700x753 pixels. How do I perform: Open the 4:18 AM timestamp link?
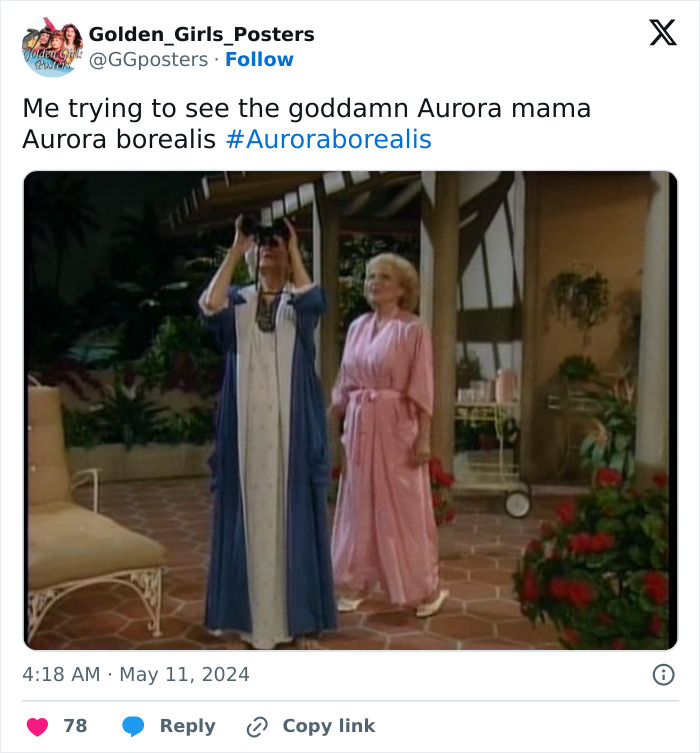tap(61, 674)
